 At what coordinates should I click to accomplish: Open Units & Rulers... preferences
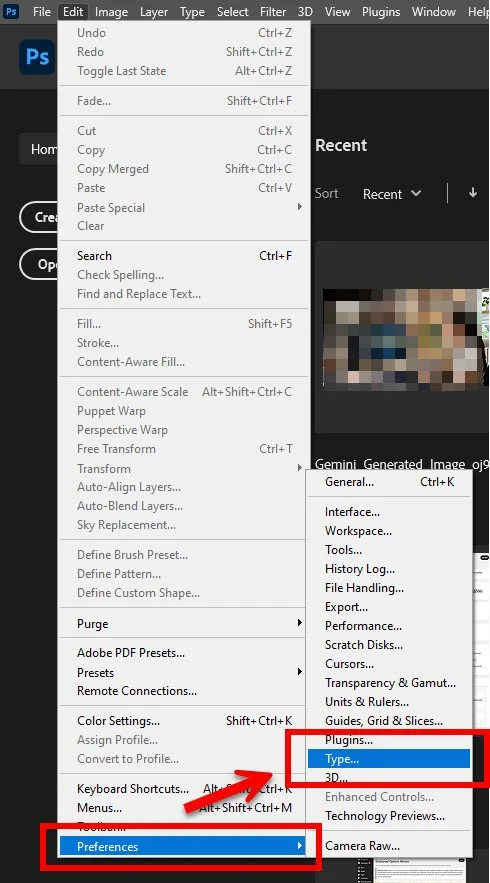pos(389,702)
